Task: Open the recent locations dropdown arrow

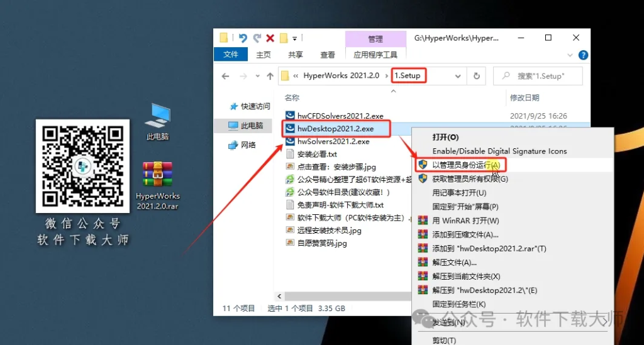Action: pyautogui.click(x=257, y=76)
